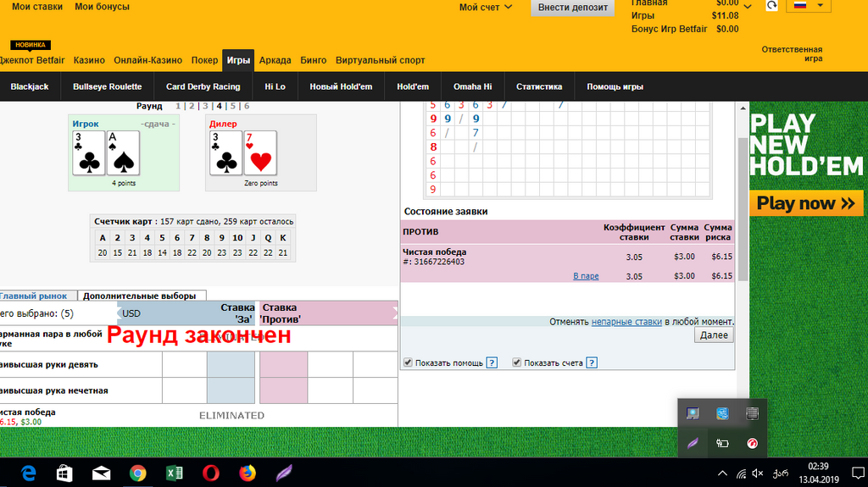This screenshot has width=868, height=487.
Task: Open the Аркада section
Action: pyautogui.click(x=275, y=60)
